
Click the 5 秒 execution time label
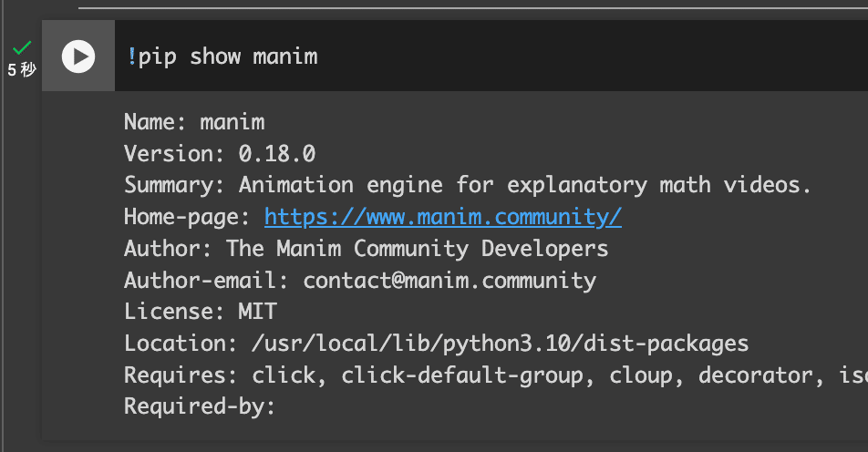coord(22,70)
